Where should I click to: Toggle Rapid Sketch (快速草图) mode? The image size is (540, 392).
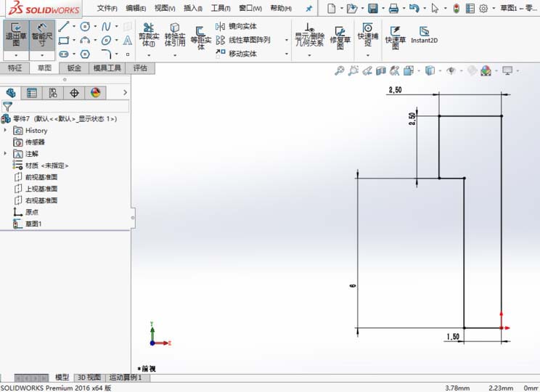(x=395, y=35)
